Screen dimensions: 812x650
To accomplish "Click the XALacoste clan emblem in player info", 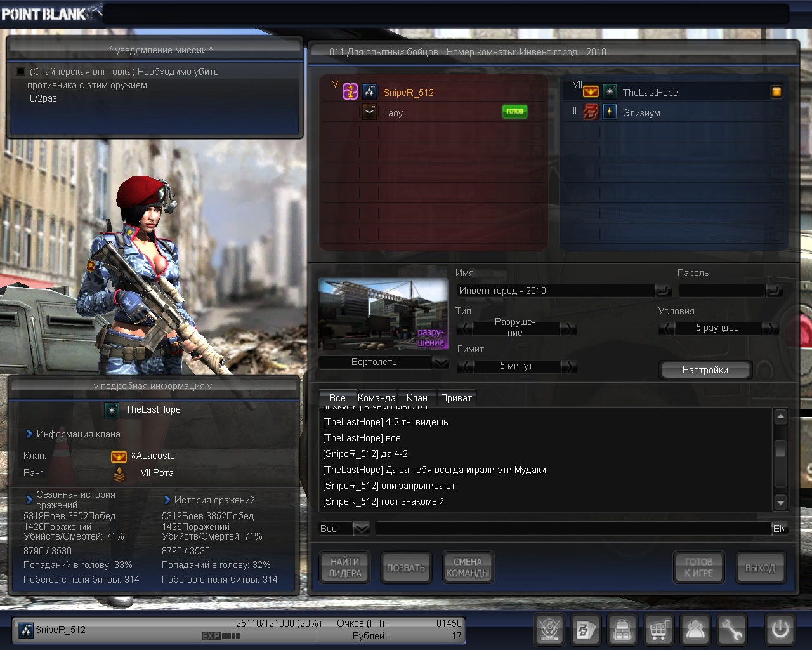I will point(119,456).
